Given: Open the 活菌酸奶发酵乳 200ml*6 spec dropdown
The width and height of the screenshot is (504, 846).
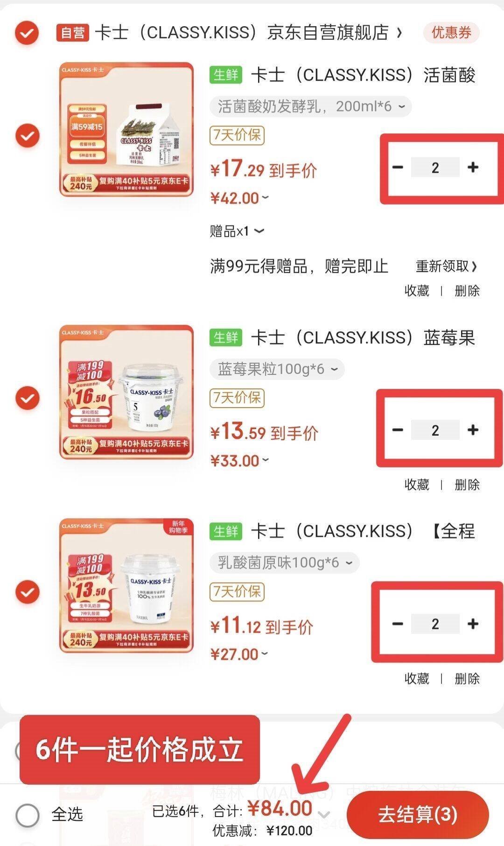Looking at the screenshot, I should point(311,106).
